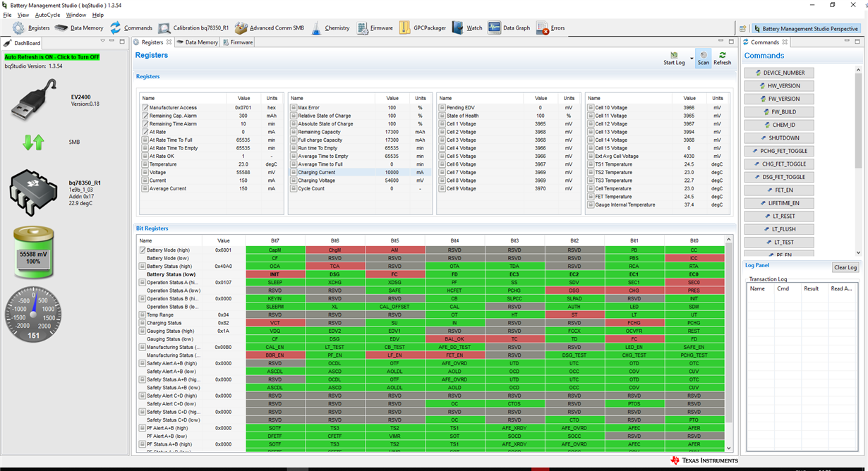This screenshot has width=868, height=471.
Task: Click the LT_RESET command
Action: coord(778,216)
